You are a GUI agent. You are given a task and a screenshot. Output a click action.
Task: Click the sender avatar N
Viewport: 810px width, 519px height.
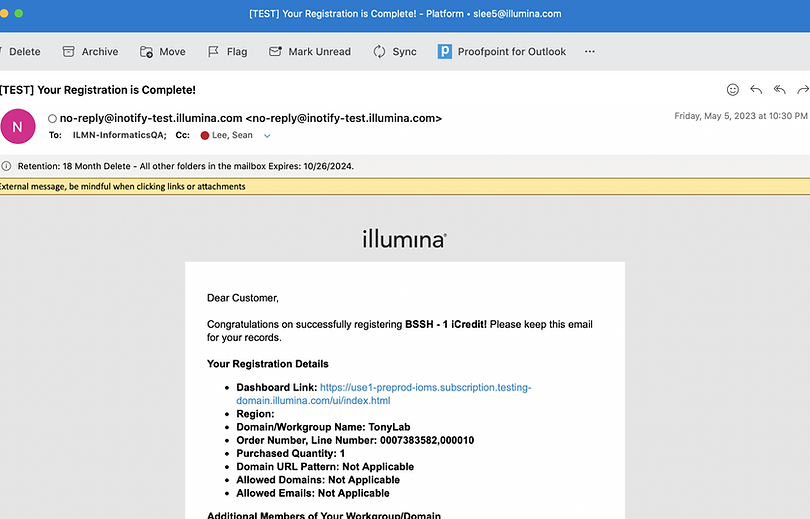(x=18, y=127)
